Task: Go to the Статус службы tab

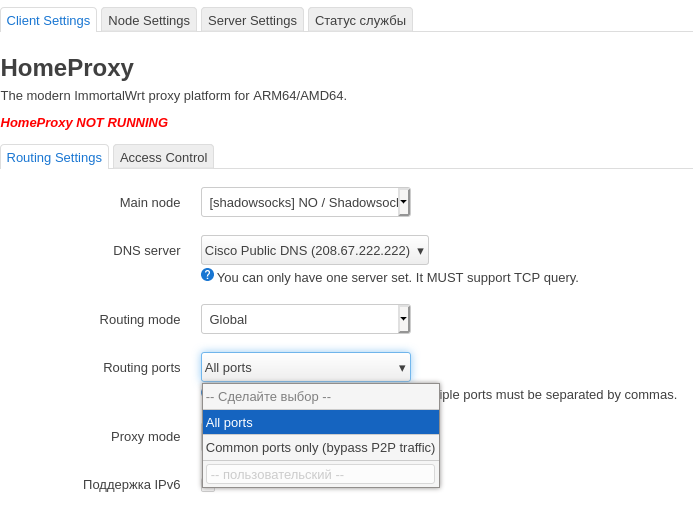Action: click(360, 20)
